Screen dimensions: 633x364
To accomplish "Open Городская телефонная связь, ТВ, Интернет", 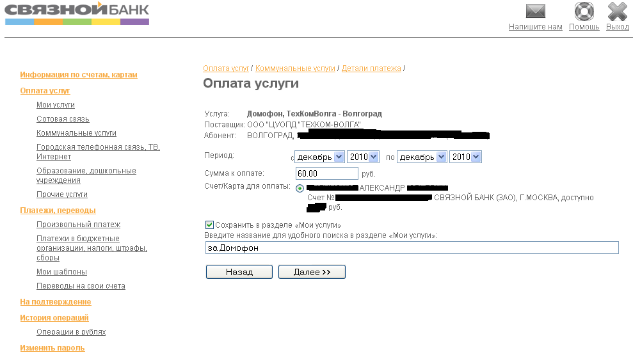I will pyautogui.click(x=98, y=152).
